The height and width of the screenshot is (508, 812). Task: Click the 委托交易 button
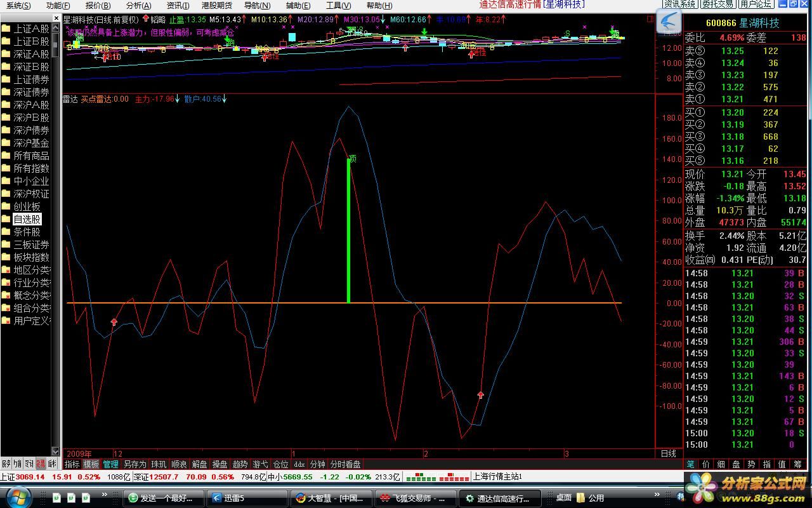coord(717,4)
